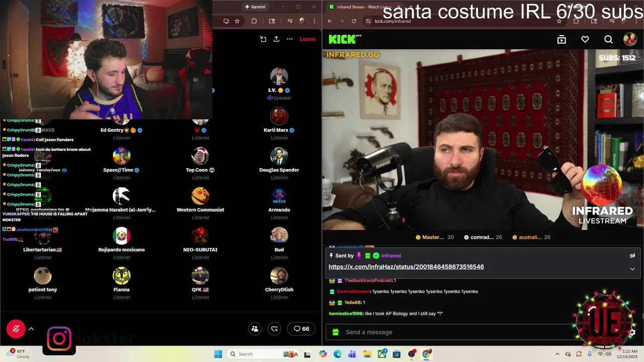644x362 pixels.
Task: Click the username KamranKerman in Kick chat
Action: (x=353, y=292)
